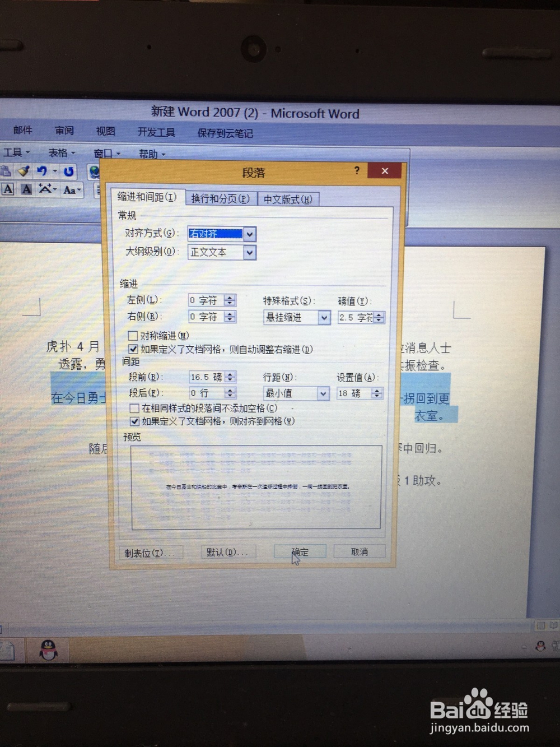Expand the 大纲级别 outline level dropdown

(x=250, y=252)
